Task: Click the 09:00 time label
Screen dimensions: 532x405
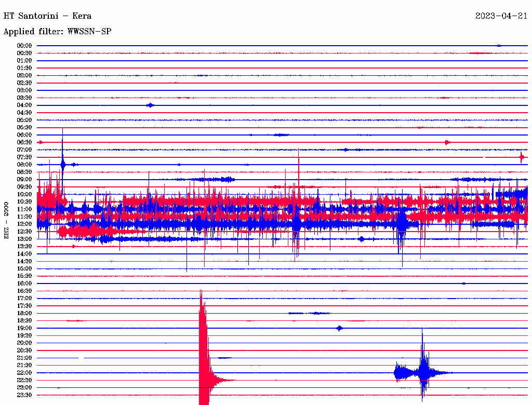Action: point(24,180)
